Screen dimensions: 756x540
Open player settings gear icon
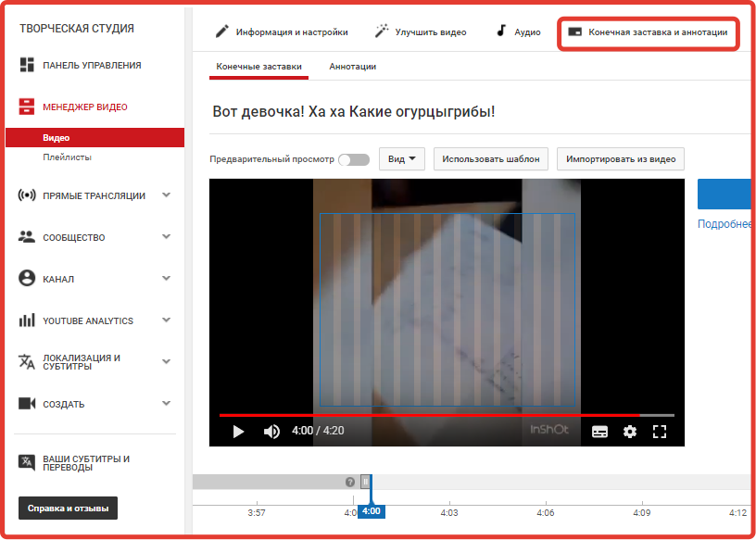tap(630, 431)
